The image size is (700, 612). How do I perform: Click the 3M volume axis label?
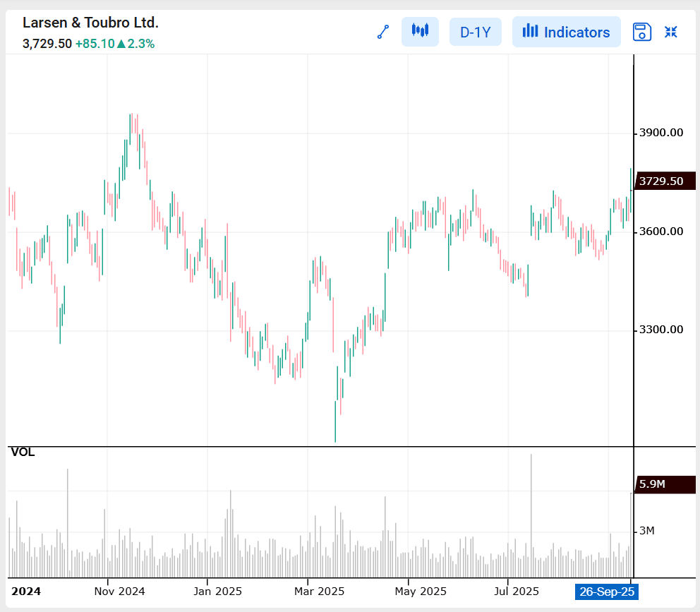647,531
